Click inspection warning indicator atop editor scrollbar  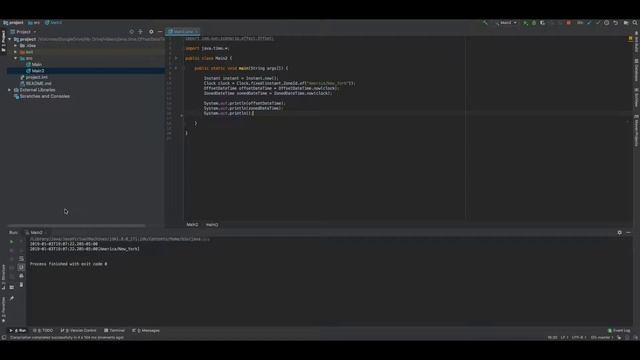point(631,38)
